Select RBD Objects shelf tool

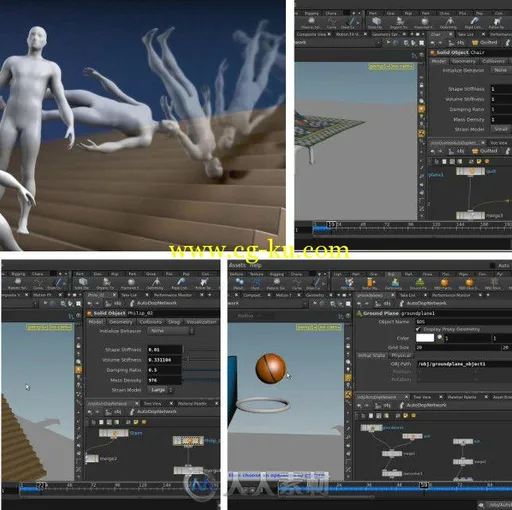tap(347, 284)
